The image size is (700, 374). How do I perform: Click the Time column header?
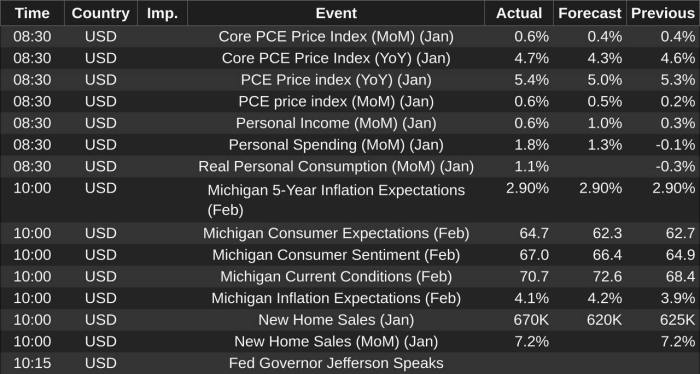pyautogui.click(x=32, y=13)
